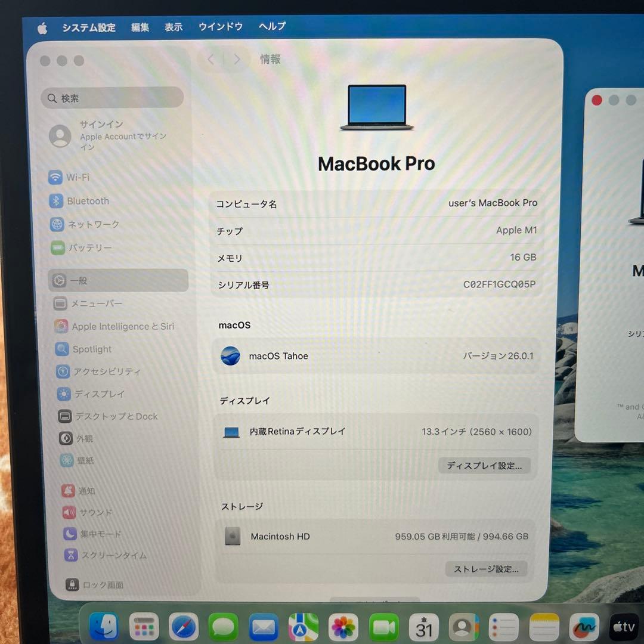
Task: Launch Safari from the Dock
Action: [x=184, y=627]
